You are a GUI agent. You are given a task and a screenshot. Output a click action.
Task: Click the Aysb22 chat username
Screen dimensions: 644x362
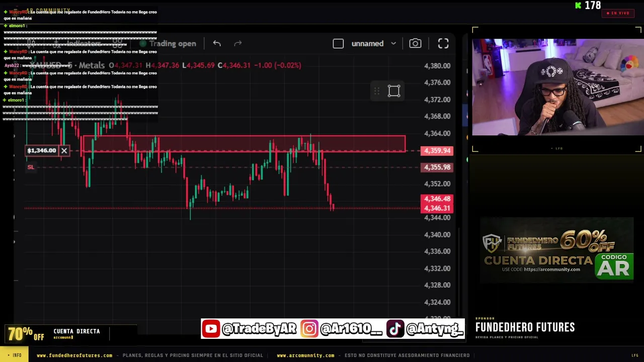[x=12, y=65]
